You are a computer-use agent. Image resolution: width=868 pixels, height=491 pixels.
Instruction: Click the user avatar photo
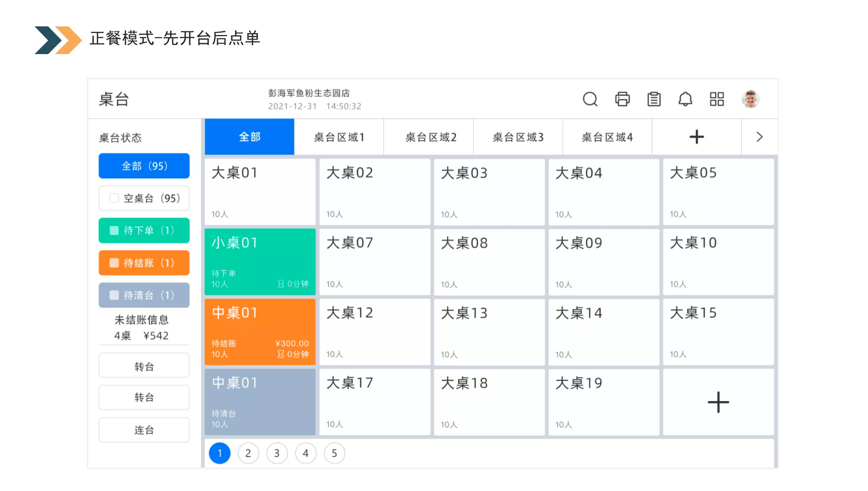click(750, 99)
